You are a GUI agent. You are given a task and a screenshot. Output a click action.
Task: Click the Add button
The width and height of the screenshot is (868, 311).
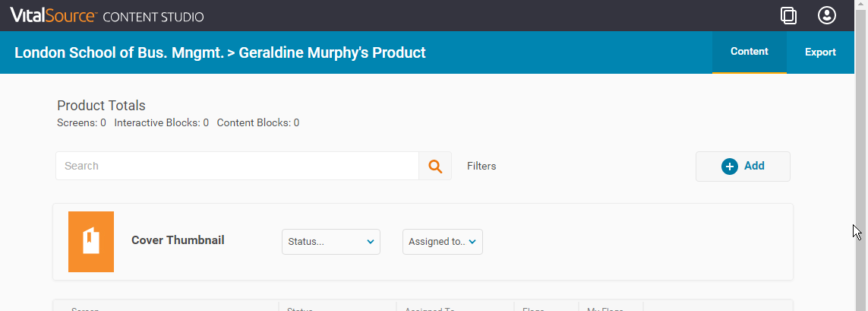[x=743, y=167]
